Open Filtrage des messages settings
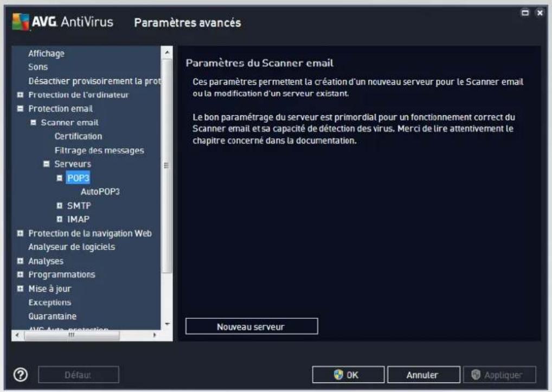The width and height of the screenshot is (552, 392). click(99, 150)
